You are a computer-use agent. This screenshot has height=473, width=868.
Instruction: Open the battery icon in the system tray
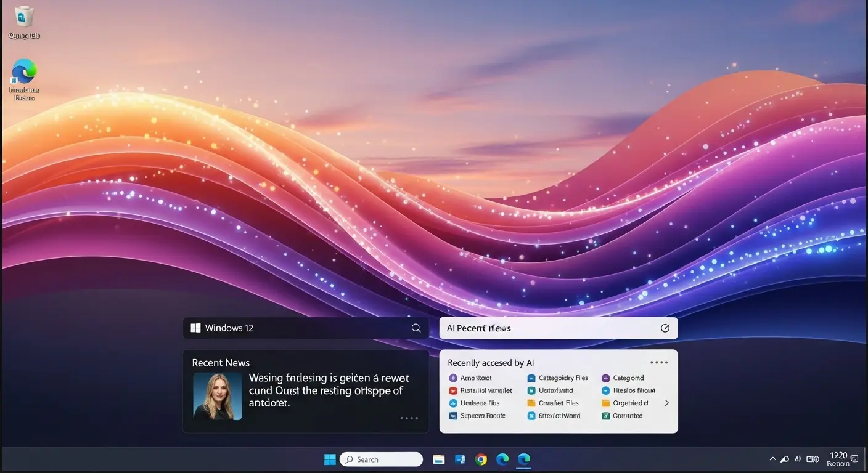coord(814,459)
